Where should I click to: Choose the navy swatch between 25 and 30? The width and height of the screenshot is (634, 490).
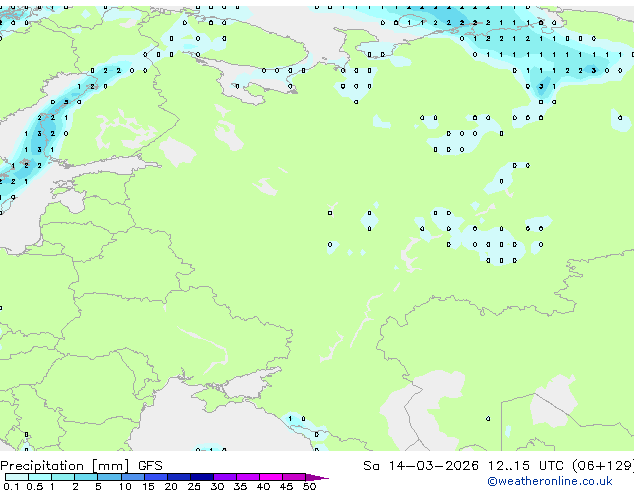201,477
